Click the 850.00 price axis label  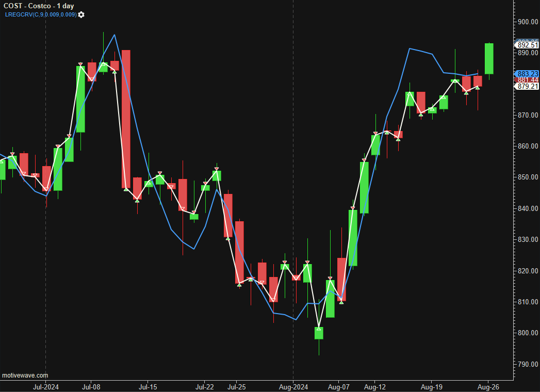click(x=528, y=177)
